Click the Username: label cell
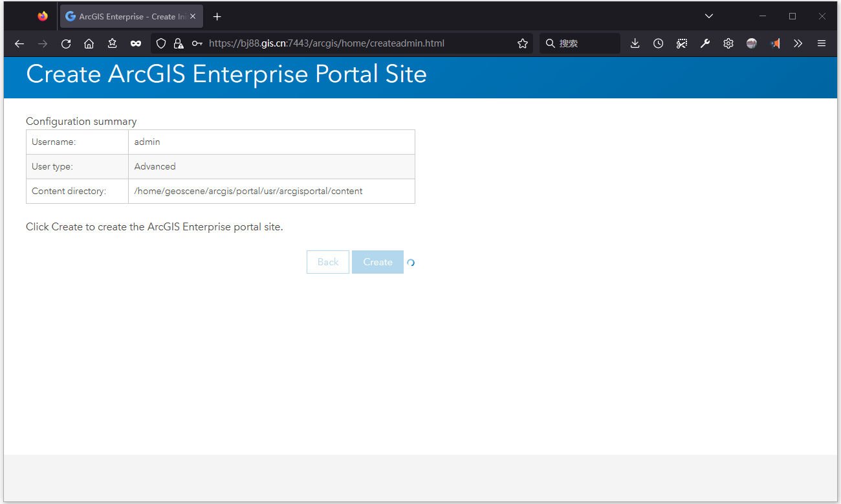The width and height of the screenshot is (841, 504). pos(78,142)
